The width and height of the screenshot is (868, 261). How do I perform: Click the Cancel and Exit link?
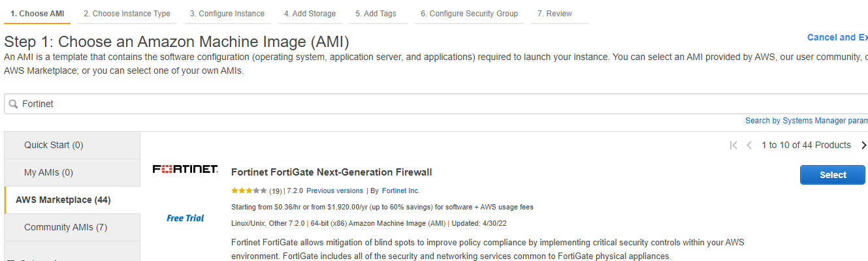pos(837,37)
